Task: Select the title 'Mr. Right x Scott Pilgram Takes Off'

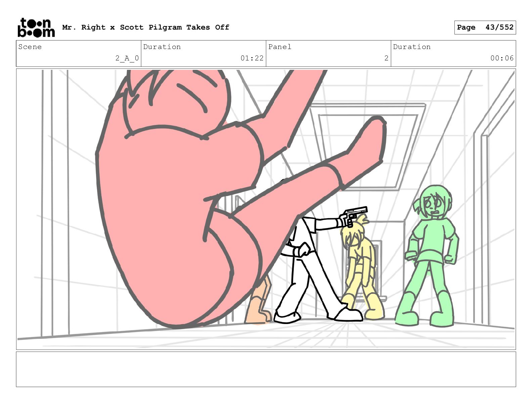Action: (x=146, y=27)
